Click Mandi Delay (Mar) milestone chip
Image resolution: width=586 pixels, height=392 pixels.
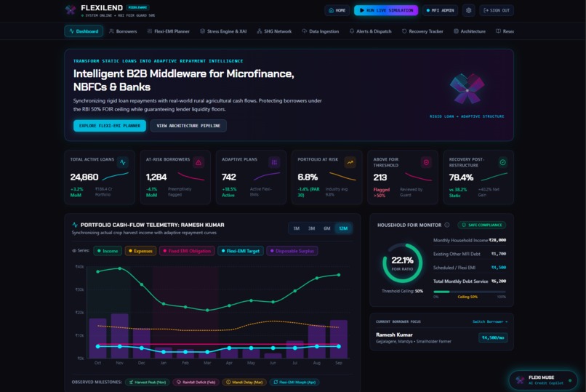click(244, 383)
